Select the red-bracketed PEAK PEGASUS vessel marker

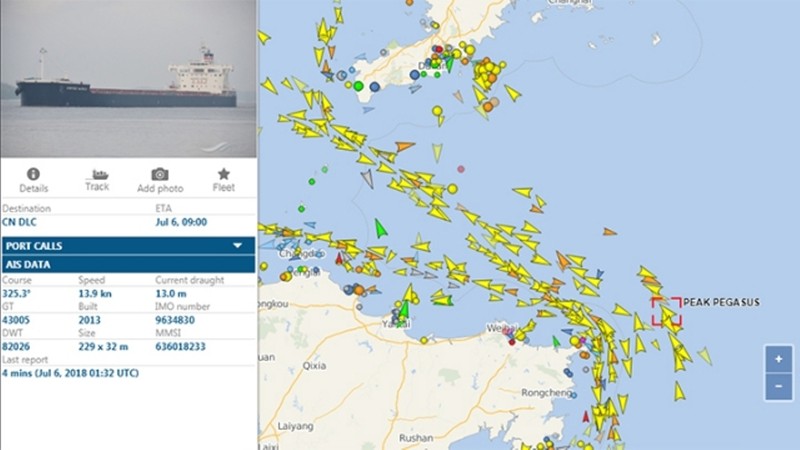(x=666, y=312)
